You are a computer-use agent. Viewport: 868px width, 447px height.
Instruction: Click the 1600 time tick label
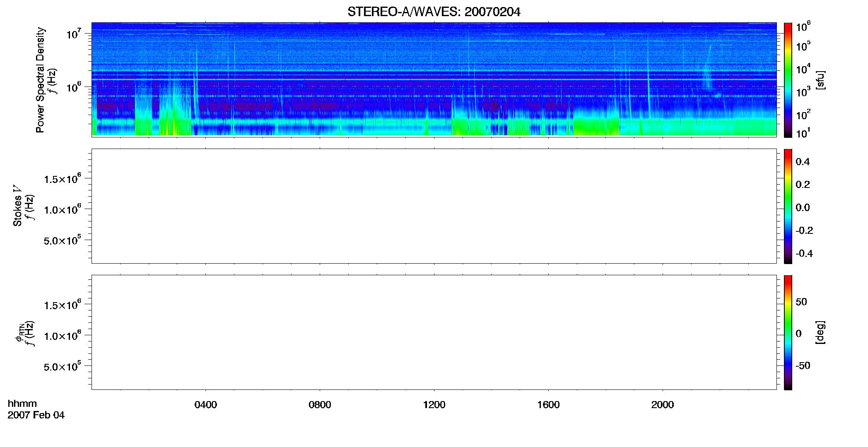(548, 404)
